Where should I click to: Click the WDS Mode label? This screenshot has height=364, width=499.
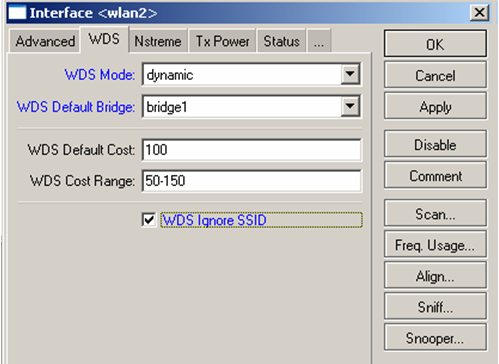[x=100, y=75]
